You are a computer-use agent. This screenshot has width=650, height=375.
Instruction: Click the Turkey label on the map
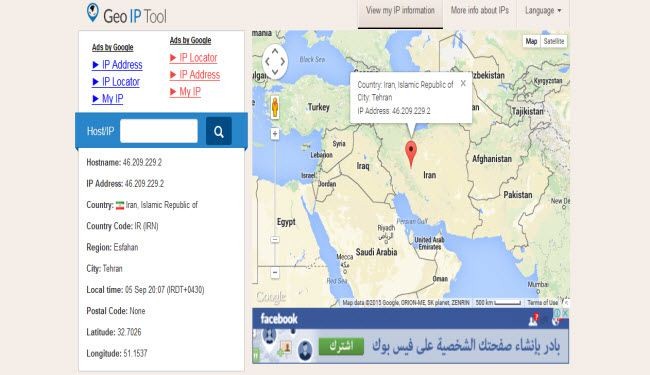[318, 107]
